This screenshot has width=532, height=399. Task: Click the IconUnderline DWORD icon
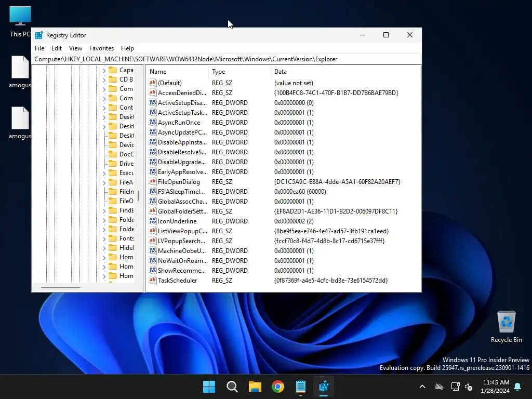click(x=153, y=221)
